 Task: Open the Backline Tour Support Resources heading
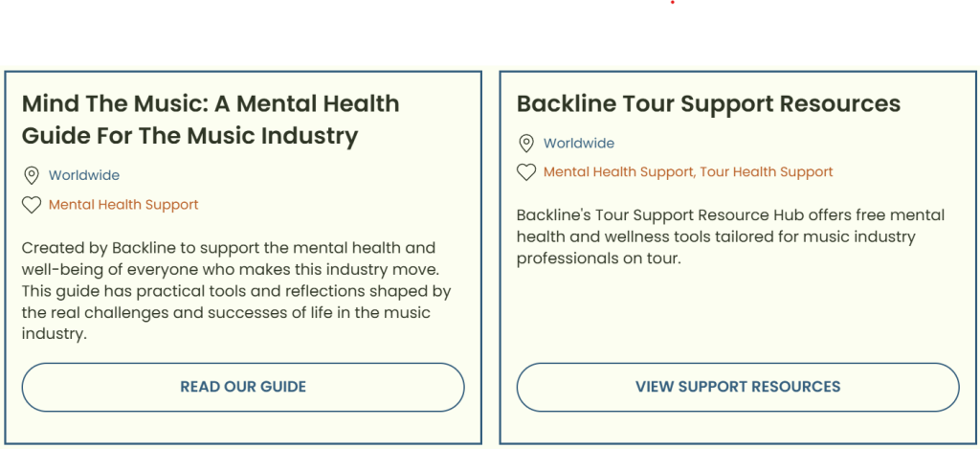coord(709,103)
